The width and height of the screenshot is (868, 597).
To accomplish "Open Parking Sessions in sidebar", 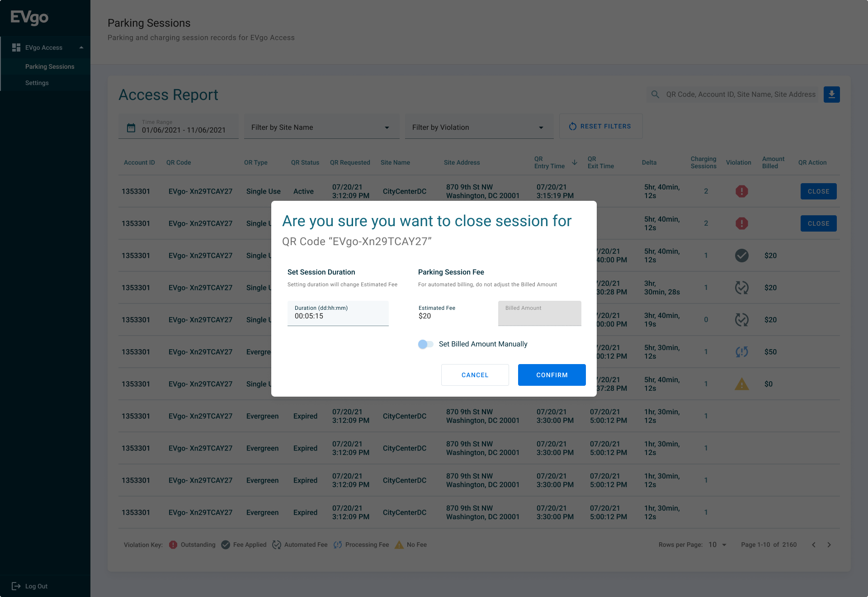I will pyautogui.click(x=50, y=66).
